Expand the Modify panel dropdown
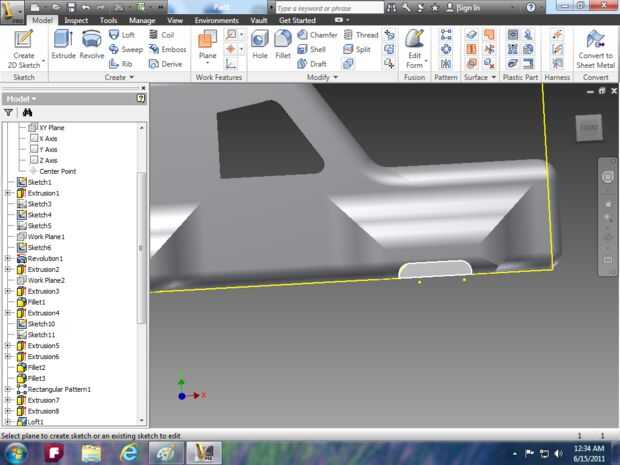 point(322,77)
